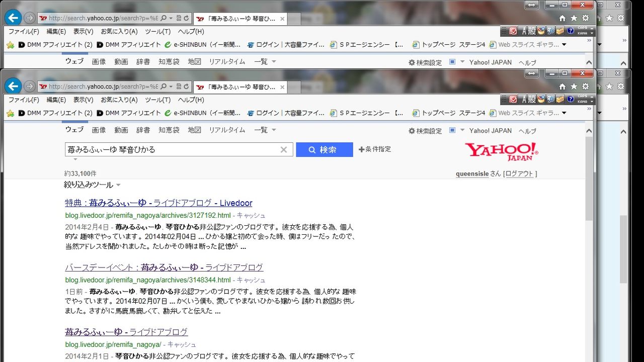Viewport: 644px width, 362px height.
Task: Refresh the page in the front window
Action: [186, 86]
